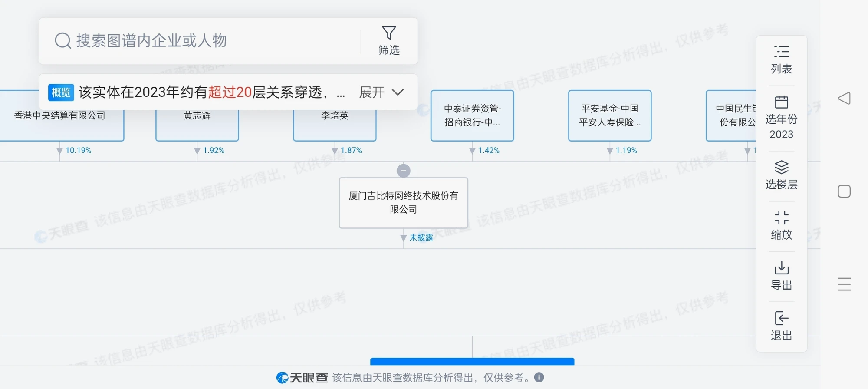Collapse the 厦门吉比特 node with minus button
This screenshot has height=389, width=868.
click(x=404, y=171)
